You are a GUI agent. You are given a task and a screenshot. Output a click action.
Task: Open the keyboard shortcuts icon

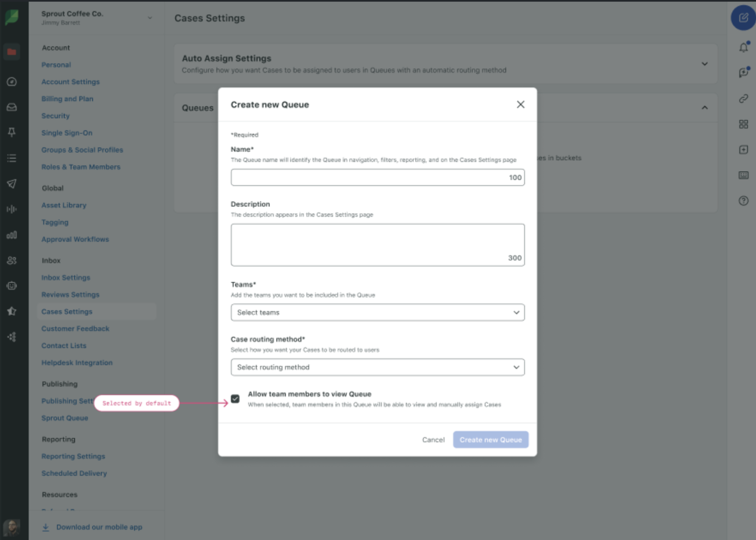pyautogui.click(x=744, y=175)
